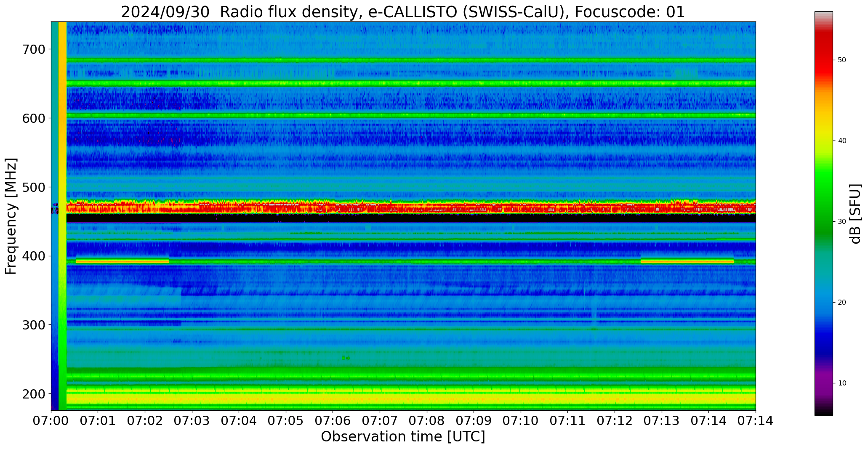Click the small green spot near 07:06 at 250 MHz

(x=346, y=358)
